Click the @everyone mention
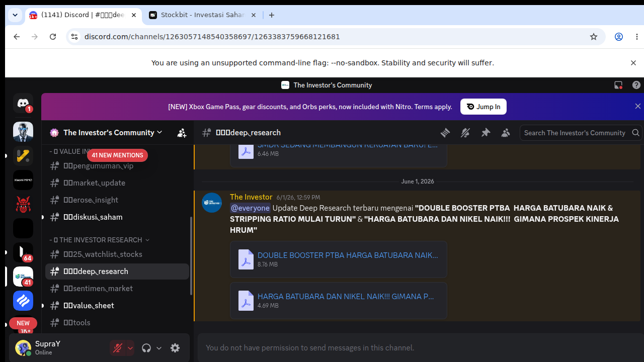The height and width of the screenshot is (362, 644). coord(250,208)
